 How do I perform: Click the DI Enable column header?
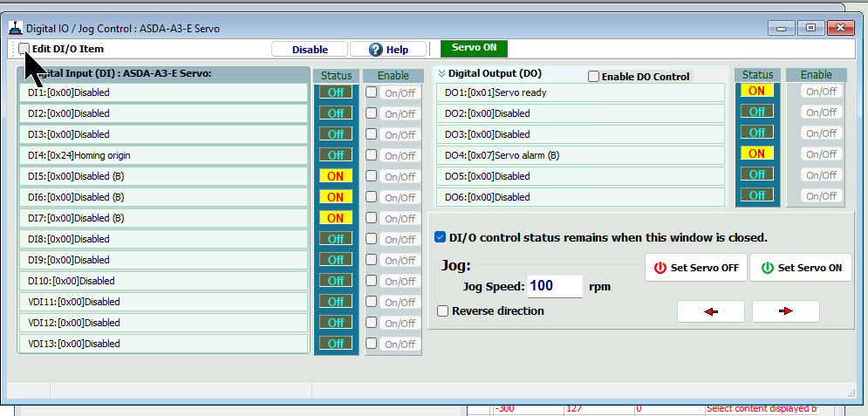[x=393, y=76]
